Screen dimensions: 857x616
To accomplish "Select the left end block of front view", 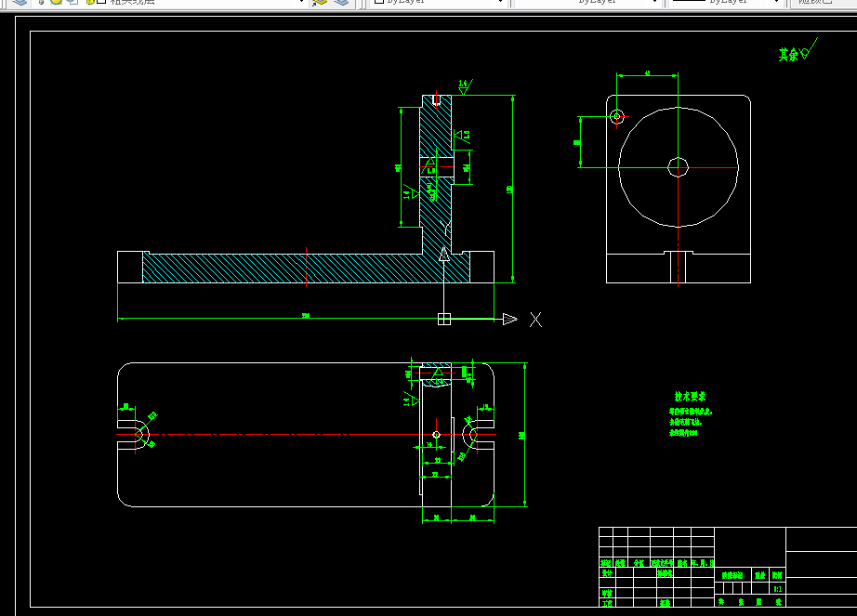I will (x=130, y=267).
